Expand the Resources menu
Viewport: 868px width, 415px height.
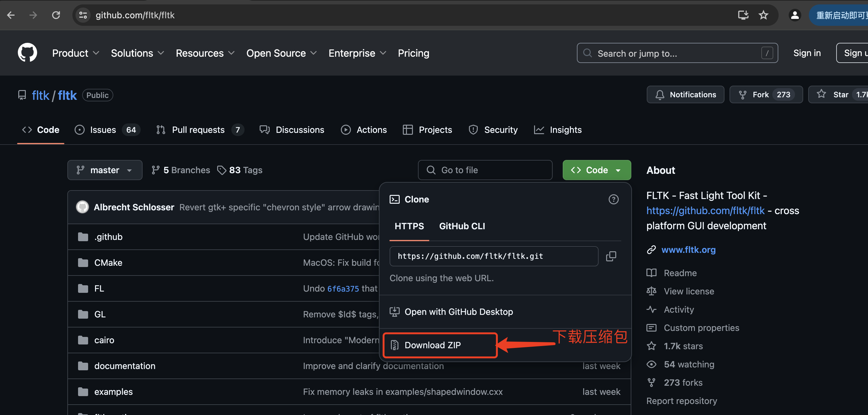pyautogui.click(x=205, y=53)
